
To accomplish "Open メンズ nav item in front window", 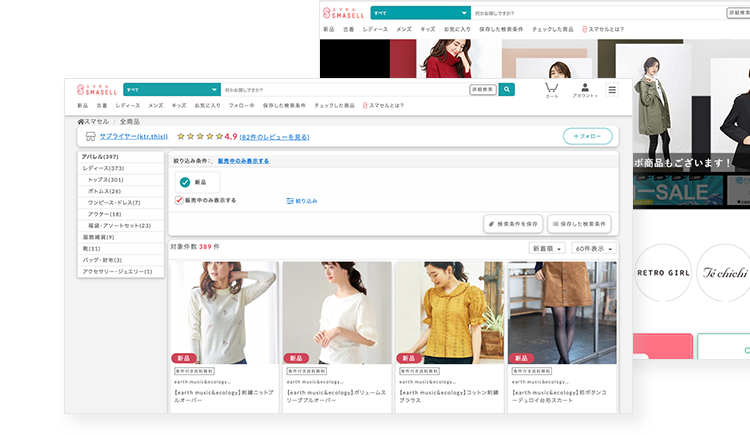I will click(x=156, y=106).
